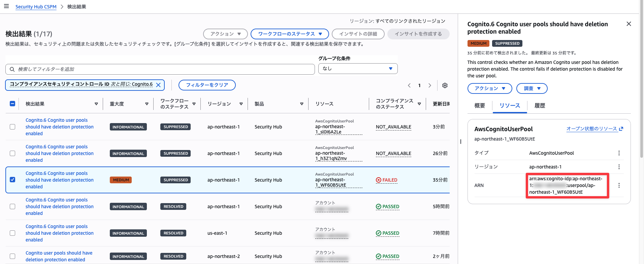Viewport: 644px width, 264px height.
Task: Open options menu for the Region row
Action: click(x=619, y=167)
